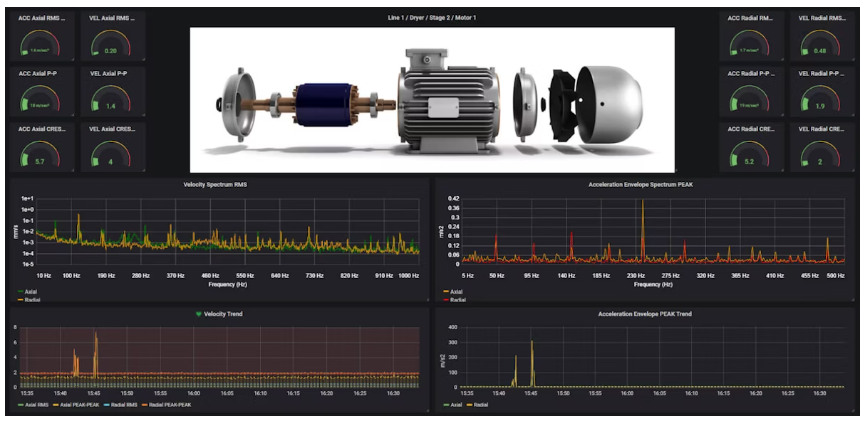Open the Velocity Spectrum RMS panel title menu
This screenshot has height=421, width=864.
217,185
